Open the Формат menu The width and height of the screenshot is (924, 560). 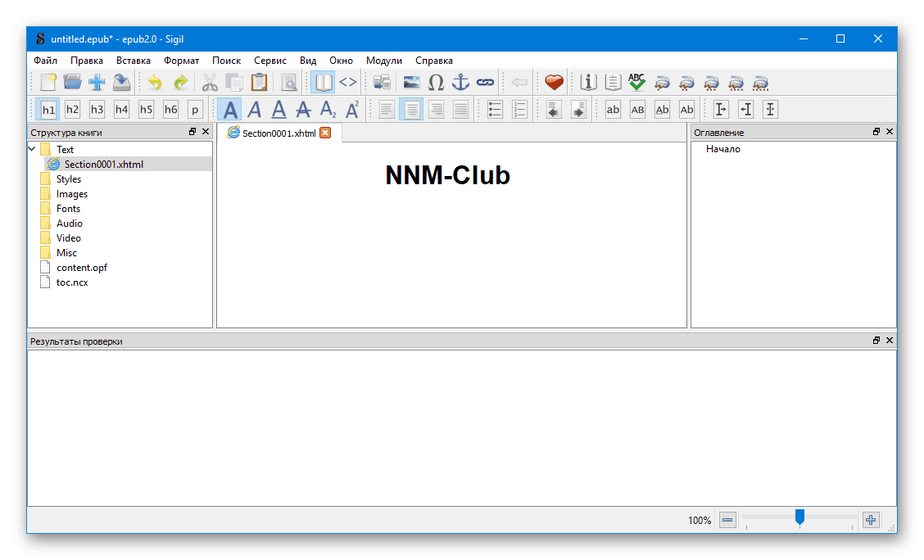tap(182, 61)
